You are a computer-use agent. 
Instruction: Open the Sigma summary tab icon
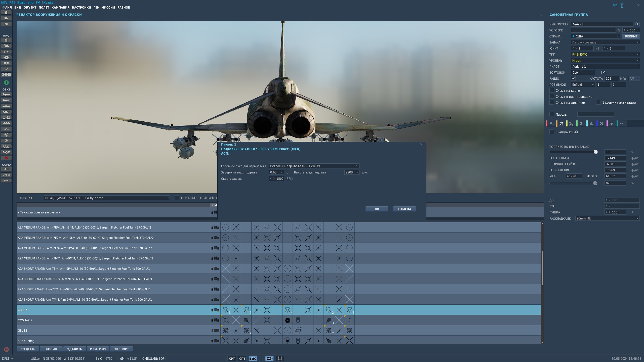pyautogui.click(x=581, y=123)
